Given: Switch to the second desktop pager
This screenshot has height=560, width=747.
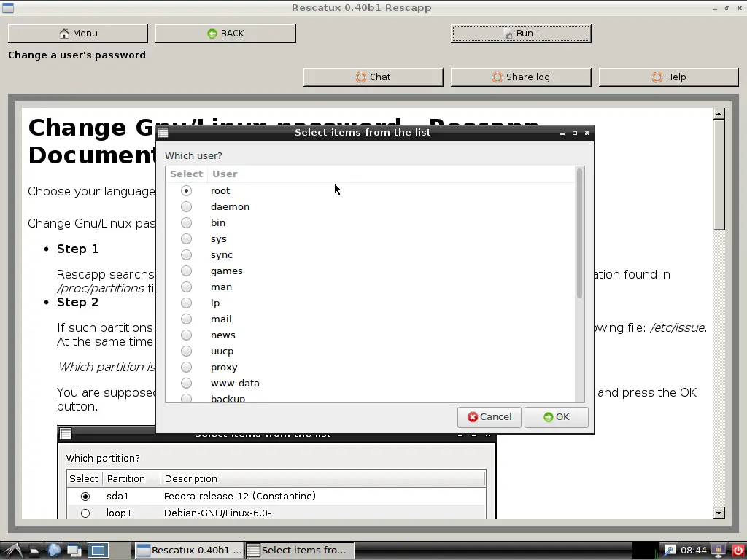Looking at the screenshot, I should (x=120, y=551).
